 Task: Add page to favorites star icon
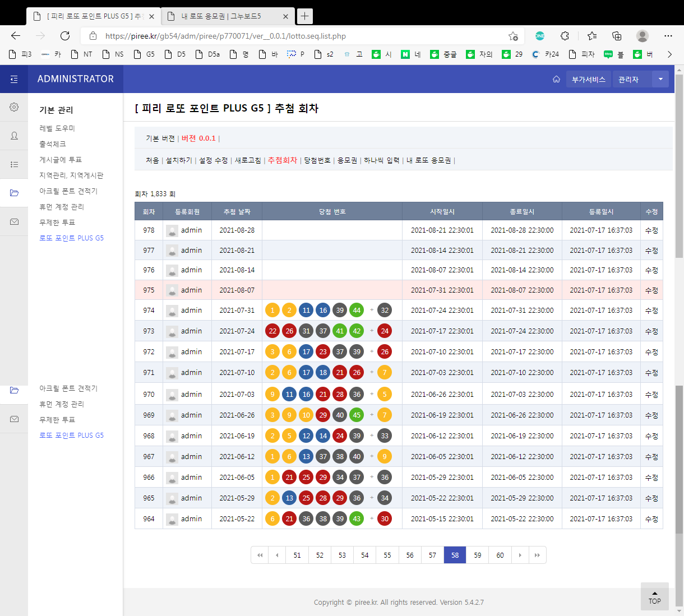click(512, 36)
